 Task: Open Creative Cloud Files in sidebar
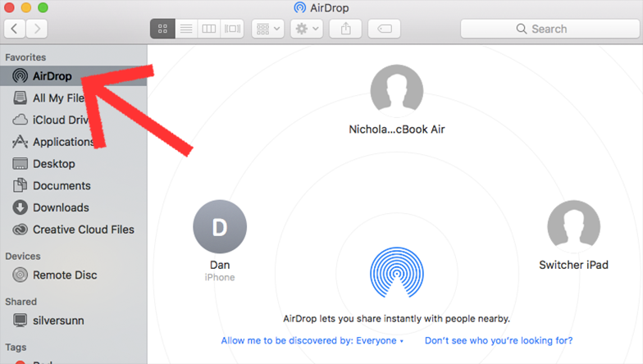[x=82, y=230]
